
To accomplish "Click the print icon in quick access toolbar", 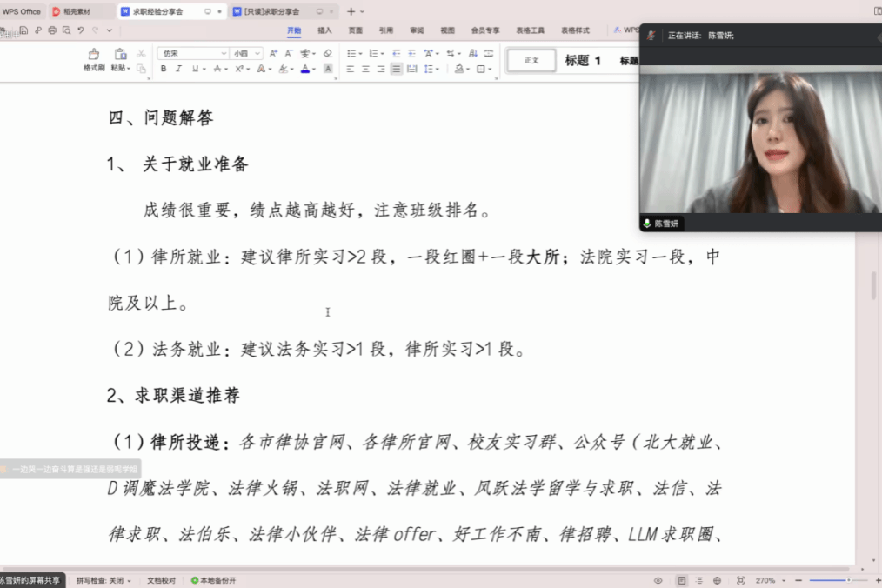I will coord(52,30).
